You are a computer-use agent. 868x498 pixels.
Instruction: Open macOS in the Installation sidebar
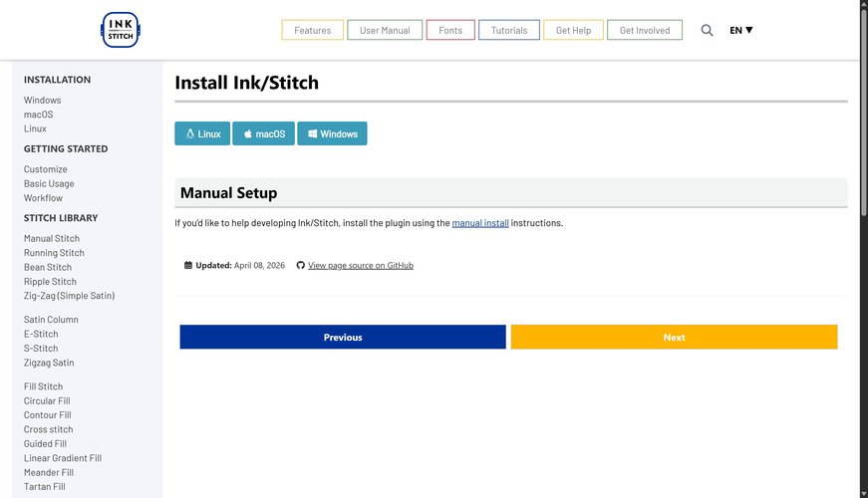click(x=38, y=115)
